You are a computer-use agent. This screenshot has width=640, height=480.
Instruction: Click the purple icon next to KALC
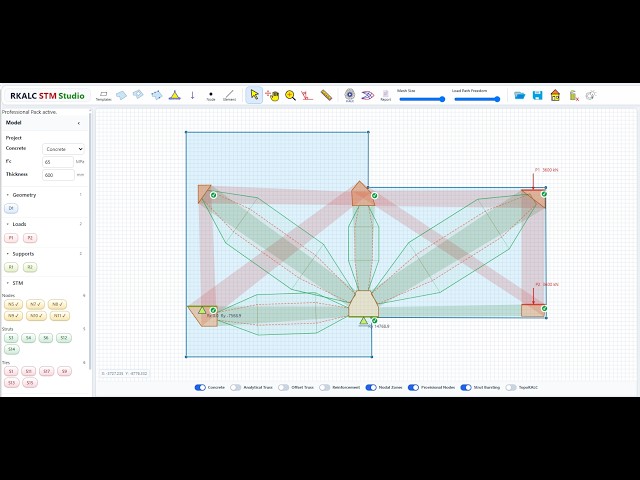coord(367,96)
